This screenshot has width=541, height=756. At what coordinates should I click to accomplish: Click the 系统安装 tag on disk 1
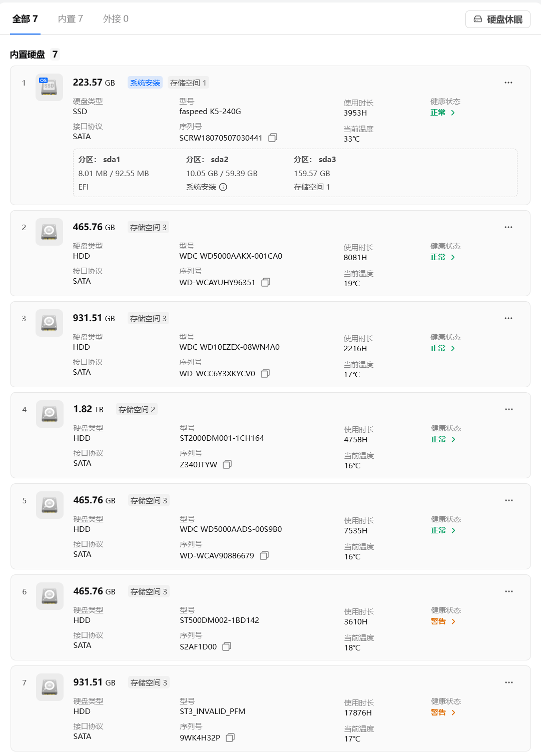point(145,83)
